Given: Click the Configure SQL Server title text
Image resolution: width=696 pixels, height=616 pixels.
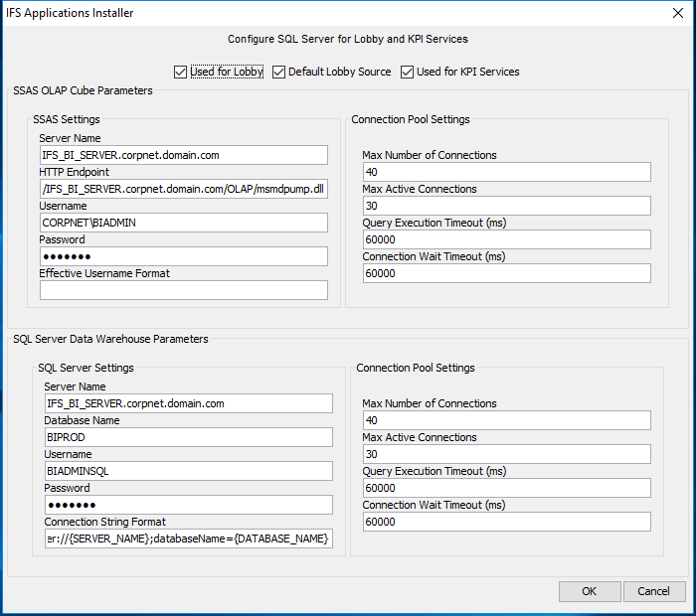Looking at the screenshot, I should pyautogui.click(x=348, y=39).
